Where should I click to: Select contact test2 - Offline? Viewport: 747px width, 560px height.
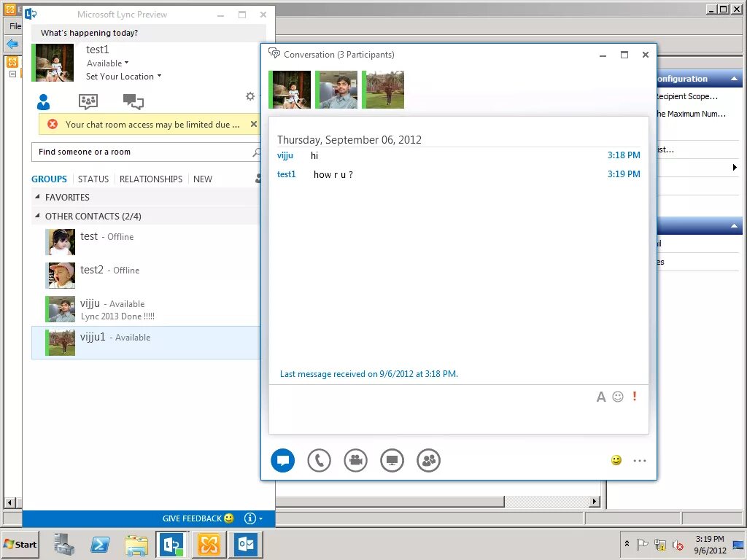tap(146, 275)
